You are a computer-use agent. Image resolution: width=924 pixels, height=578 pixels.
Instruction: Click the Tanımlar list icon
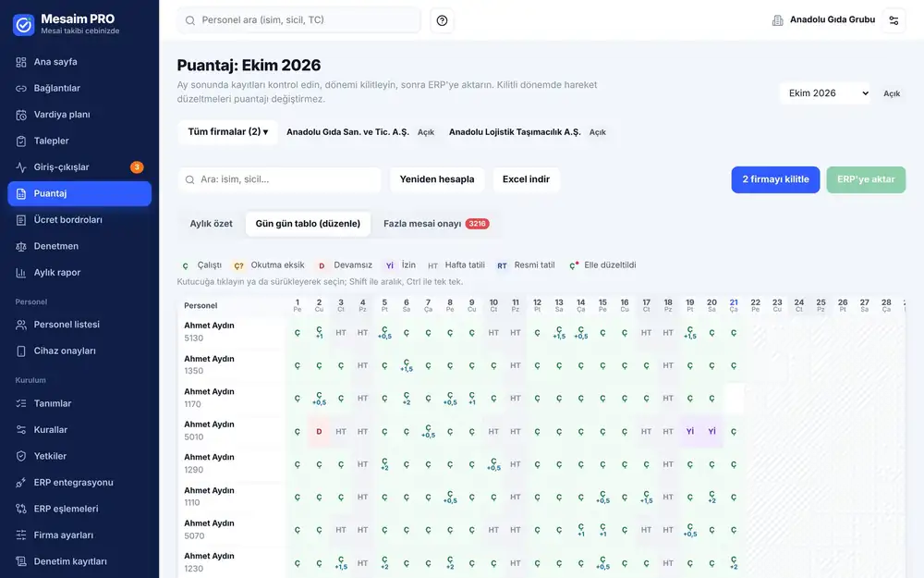pos(21,403)
